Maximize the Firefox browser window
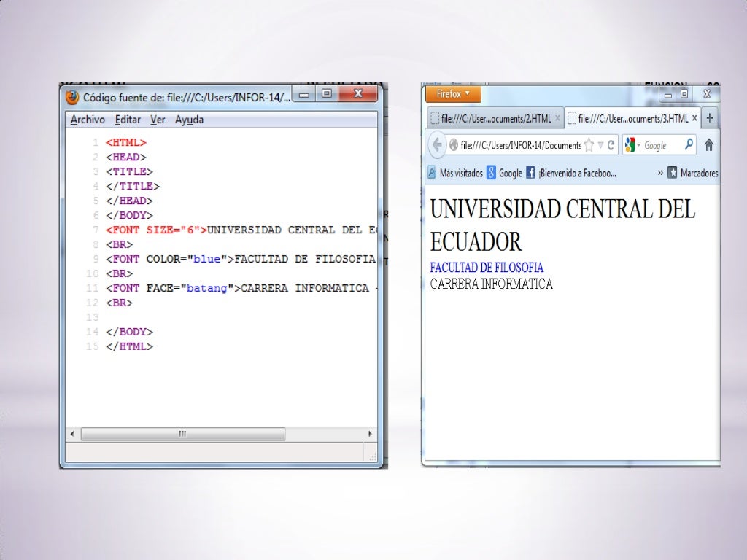This screenshot has width=747, height=560. pos(684,94)
